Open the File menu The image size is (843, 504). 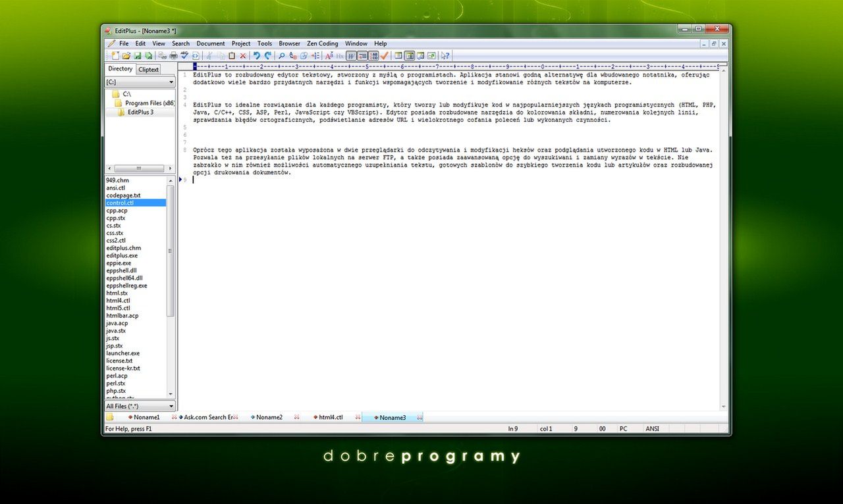coord(124,43)
